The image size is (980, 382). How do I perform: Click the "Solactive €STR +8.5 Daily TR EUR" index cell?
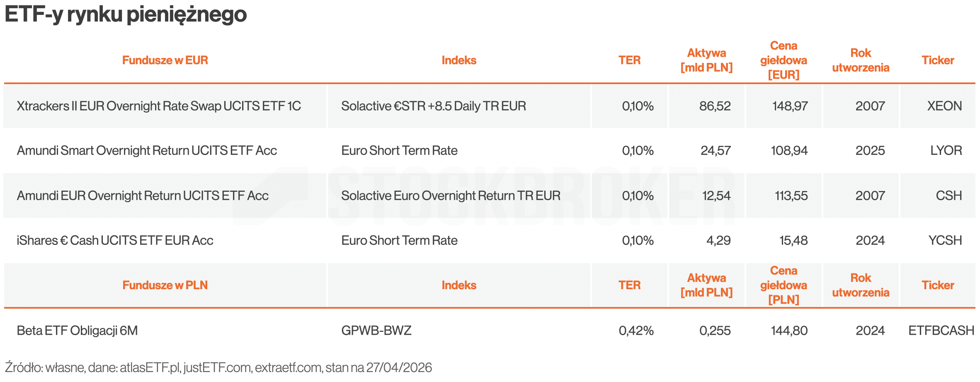[x=433, y=106]
